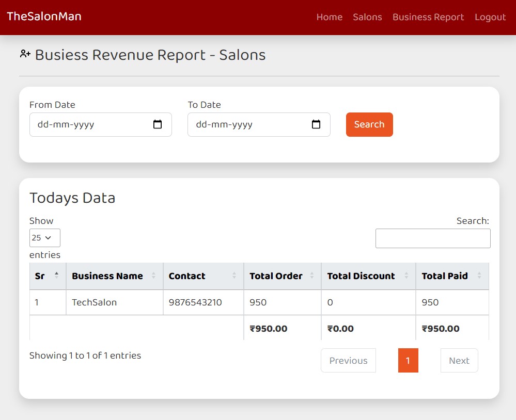This screenshot has width=516, height=420.
Task: Click the Show label above the dropdown
Action: tap(41, 221)
